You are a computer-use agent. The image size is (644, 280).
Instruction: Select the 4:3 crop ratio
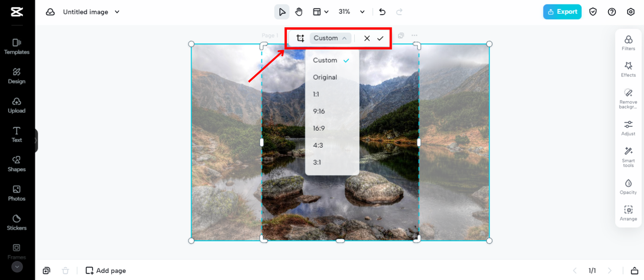332,146
